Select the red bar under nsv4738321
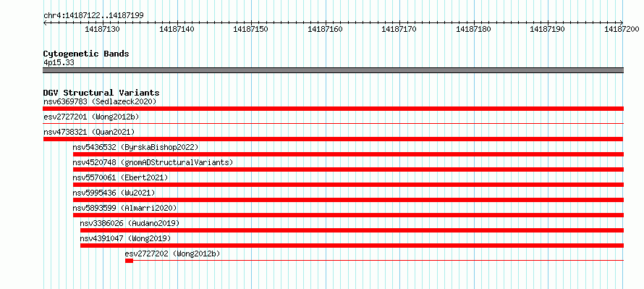 [333, 139]
